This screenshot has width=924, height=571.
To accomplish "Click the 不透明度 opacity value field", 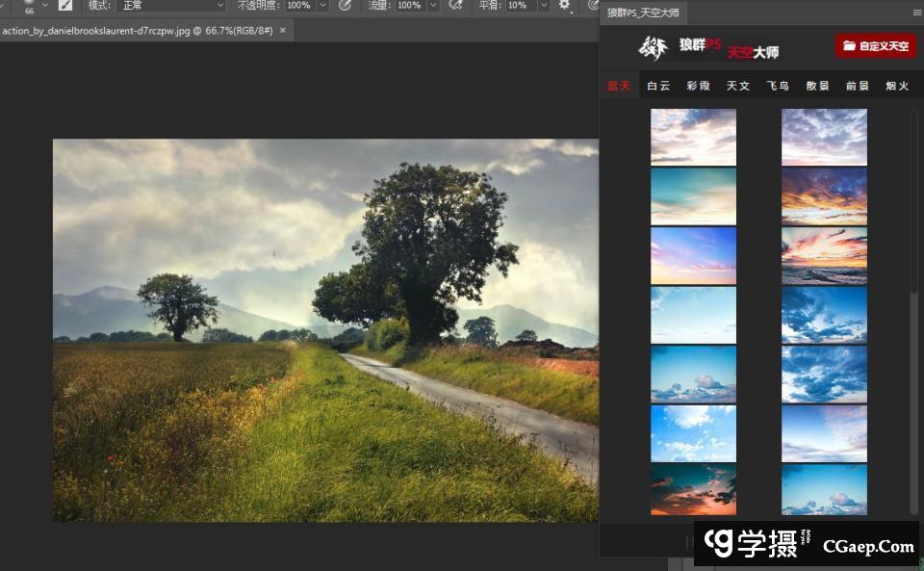I will (299, 6).
